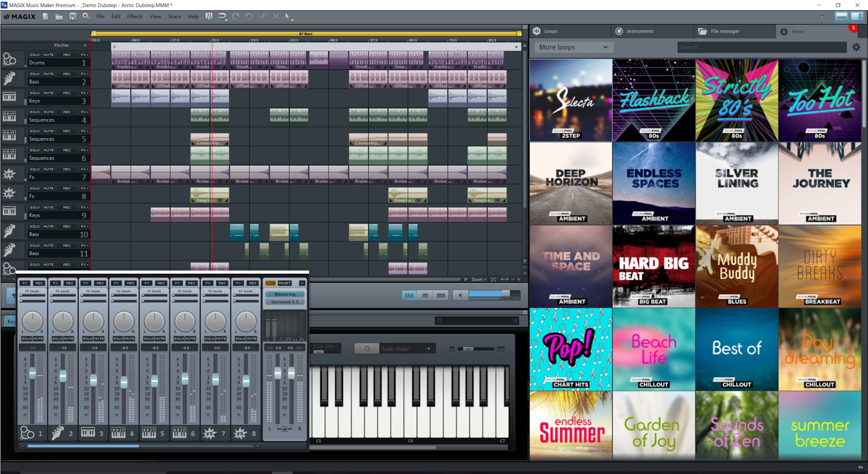Solo the Keys track 3

[35, 93]
